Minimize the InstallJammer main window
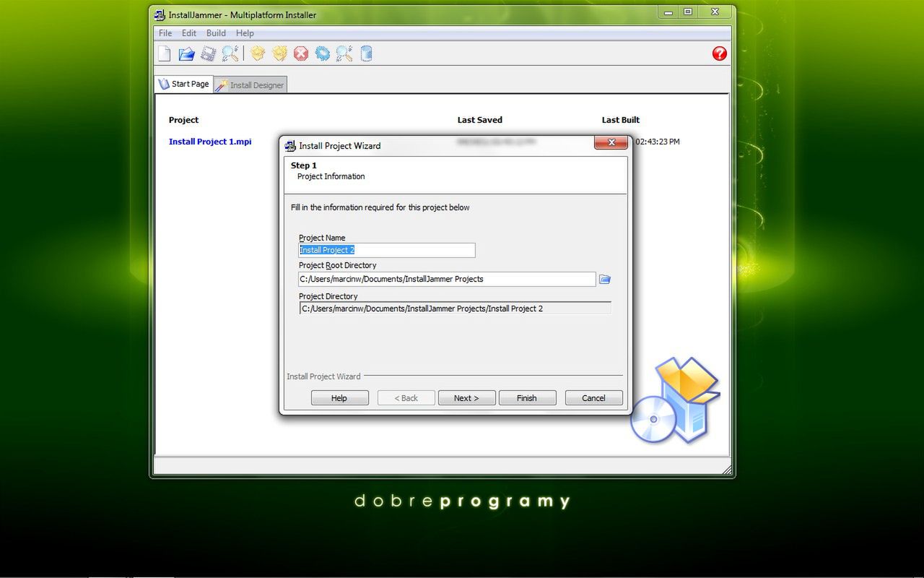Viewport: 924px width, 578px height. 668,12
